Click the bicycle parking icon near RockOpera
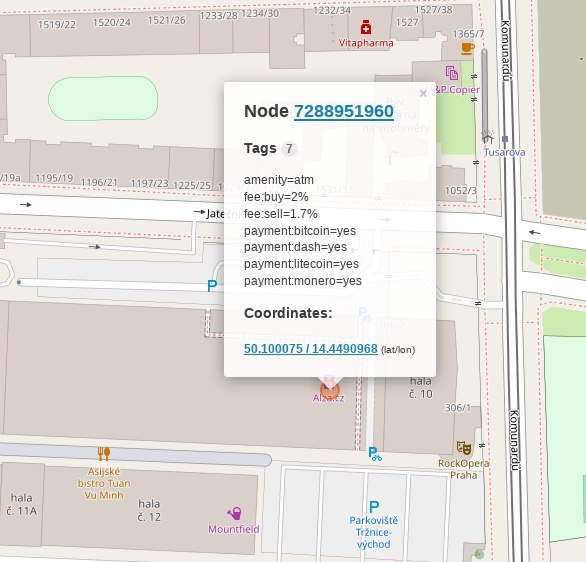The width and height of the screenshot is (586, 562). click(x=375, y=454)
